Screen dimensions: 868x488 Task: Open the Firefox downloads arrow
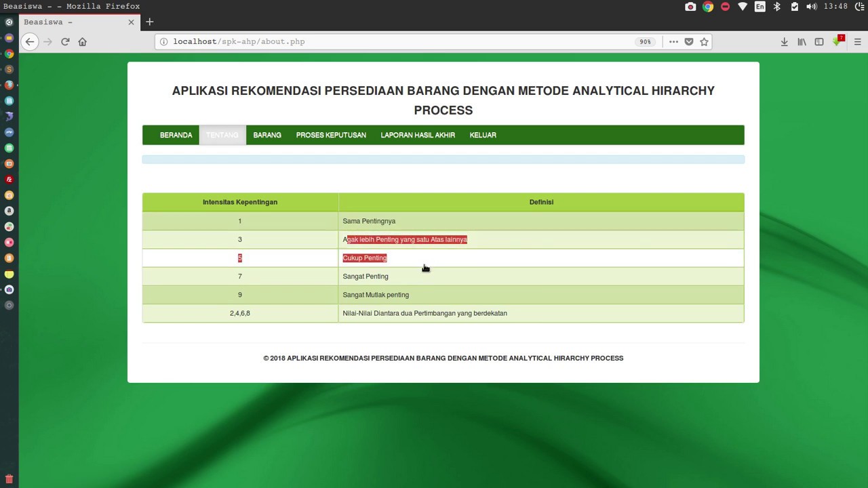(784, 41)
